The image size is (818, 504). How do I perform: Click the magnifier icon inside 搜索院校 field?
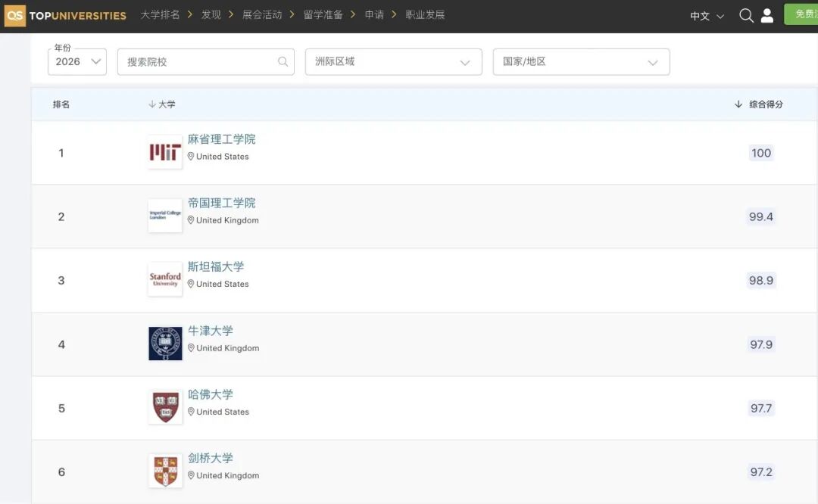(x=283, y=61)
